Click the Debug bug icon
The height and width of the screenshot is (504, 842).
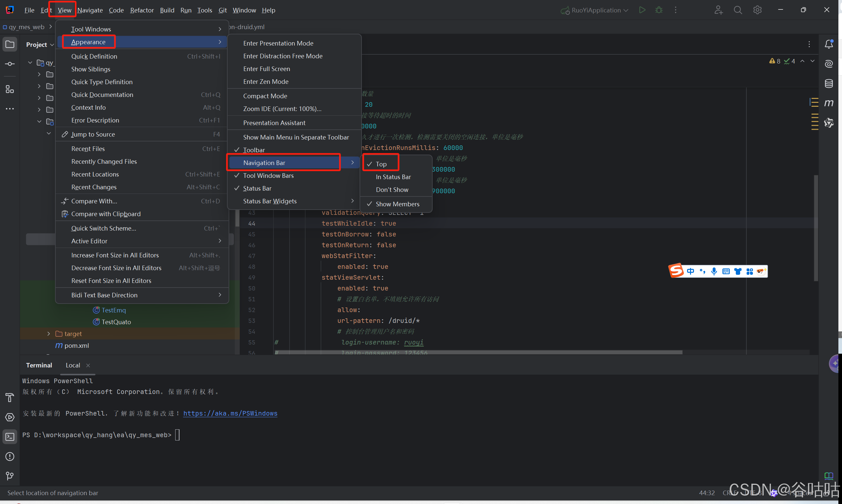659,10
